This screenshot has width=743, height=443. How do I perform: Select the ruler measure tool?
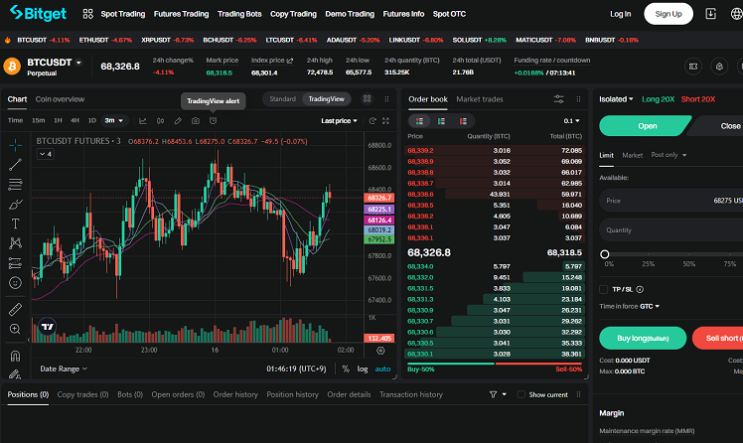(x=15, y=309)
